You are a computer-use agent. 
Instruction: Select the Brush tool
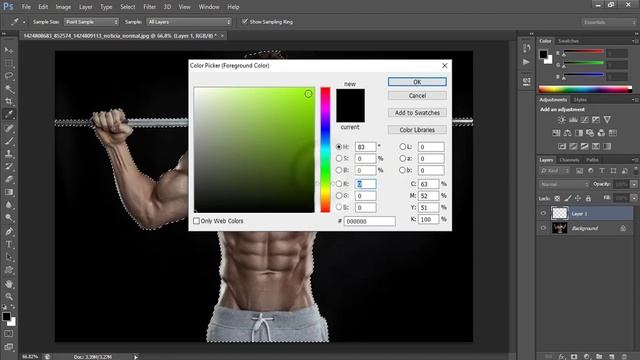coord(9,141)
